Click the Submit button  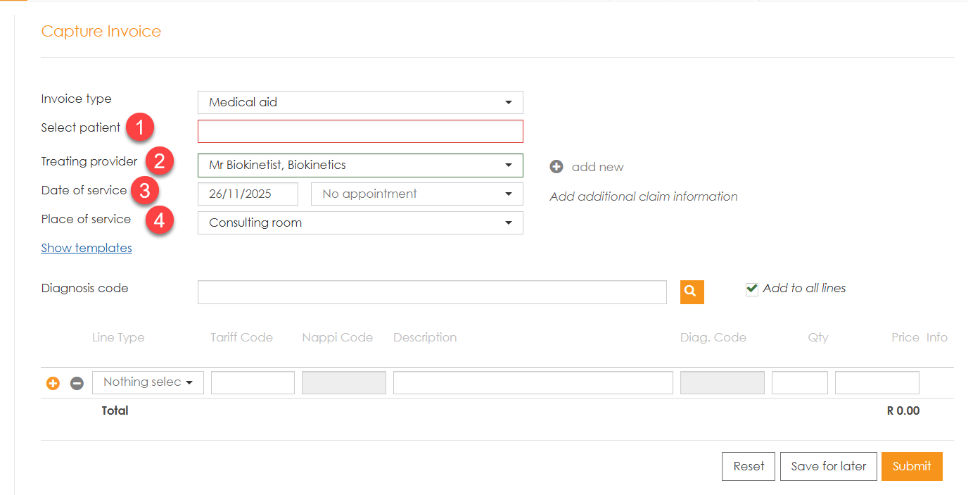coord(911,466)
